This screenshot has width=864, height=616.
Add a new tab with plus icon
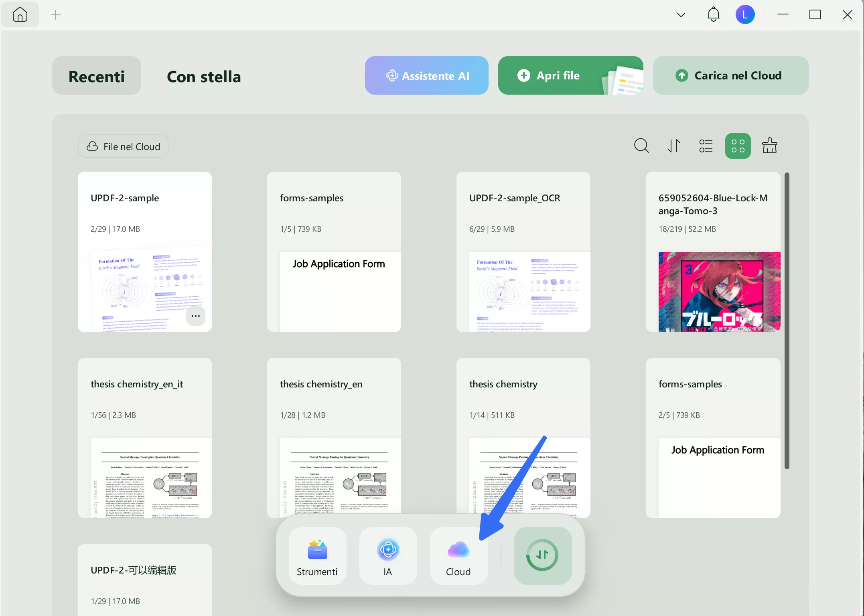click(x=56, y=15)
